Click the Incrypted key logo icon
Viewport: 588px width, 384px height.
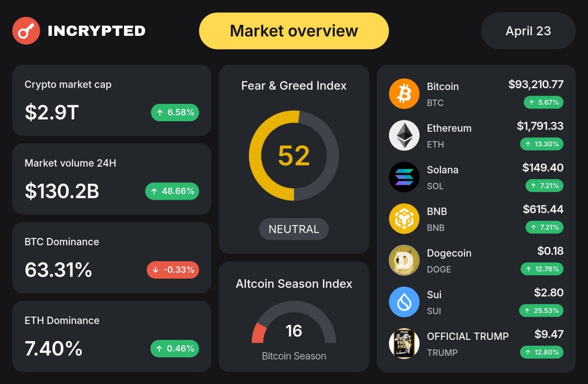(x=26, y=31)
